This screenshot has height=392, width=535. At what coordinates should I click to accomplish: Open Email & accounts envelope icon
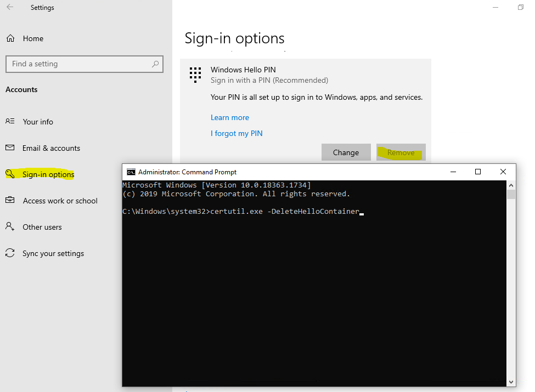point(10,147)
